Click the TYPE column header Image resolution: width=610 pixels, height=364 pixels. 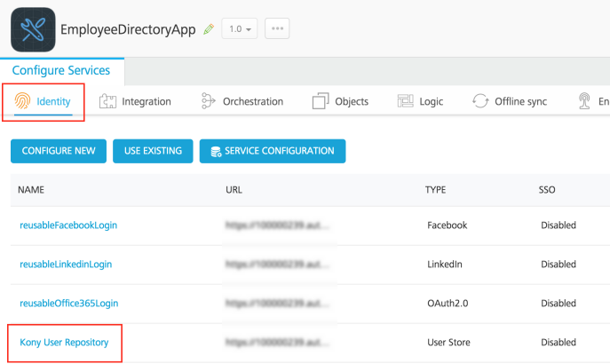point(435,190)
